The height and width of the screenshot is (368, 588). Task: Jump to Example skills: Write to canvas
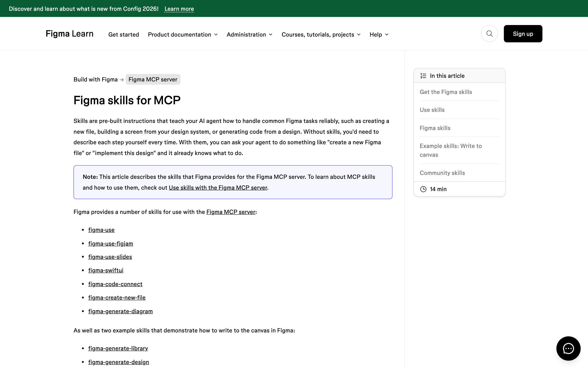pyautogui.click(x=451, y=150)
